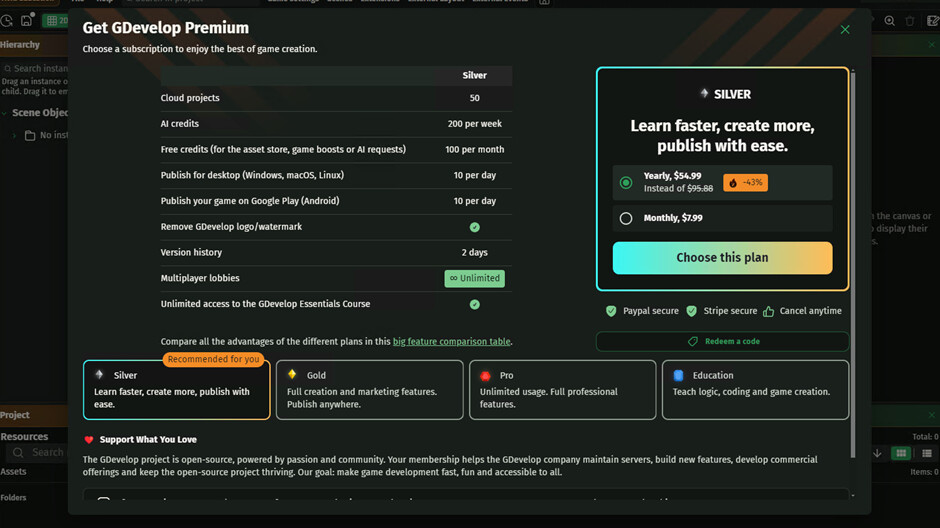Open the big feature comparison table link
Screen dimensions: 940x528
[x=451, y=342]
